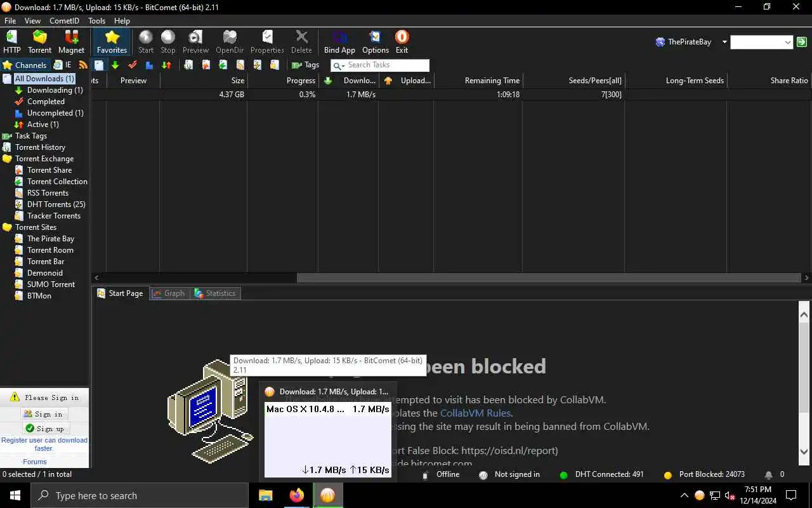Expand the torrent search combo box
The height and width of the screenshot is (508, 812).
(788, 43)
